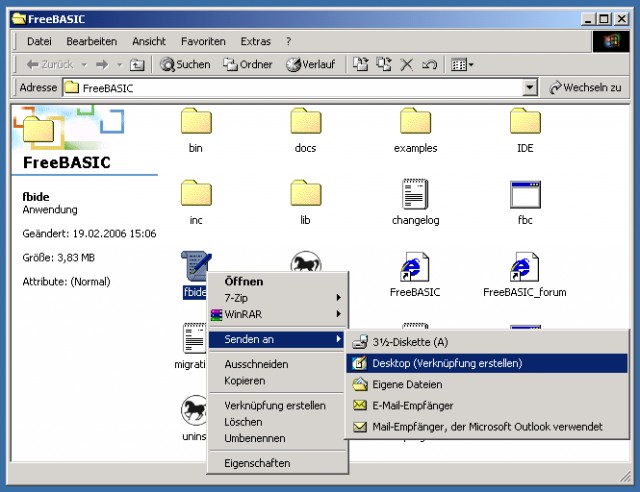This screenshot has height=492, width=640.
Task: Select the fbc application icon
Action: (x=525, y=194)
